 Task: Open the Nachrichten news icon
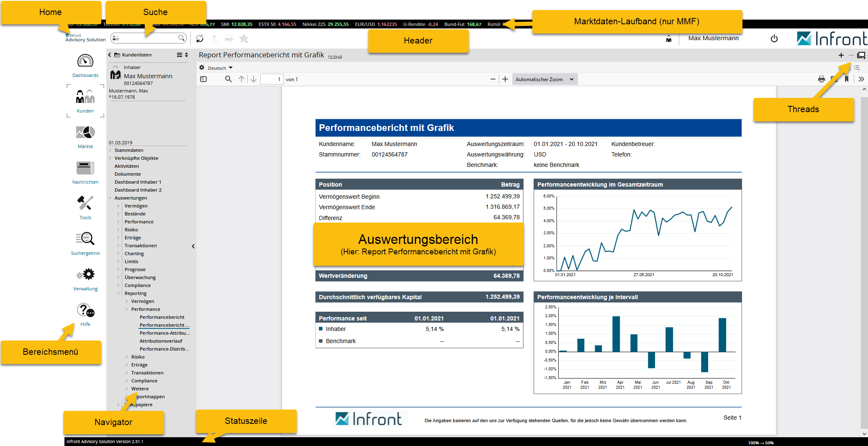(85, 168)
